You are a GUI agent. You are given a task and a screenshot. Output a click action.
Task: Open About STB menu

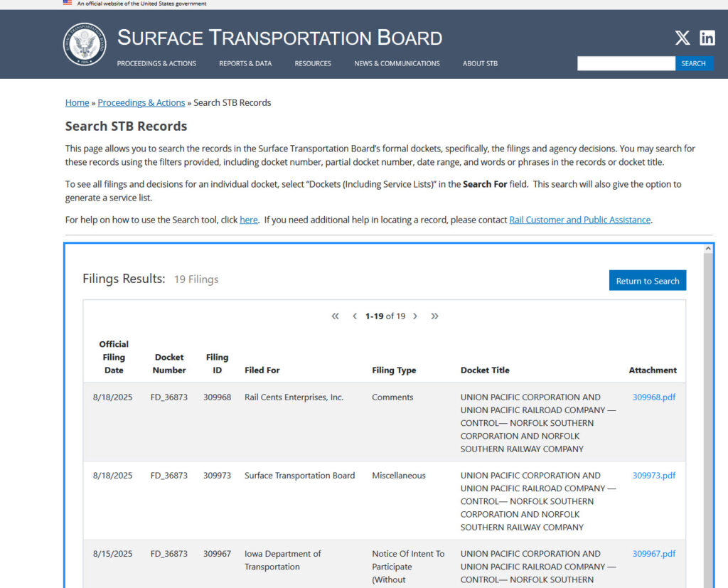[480, 63]
